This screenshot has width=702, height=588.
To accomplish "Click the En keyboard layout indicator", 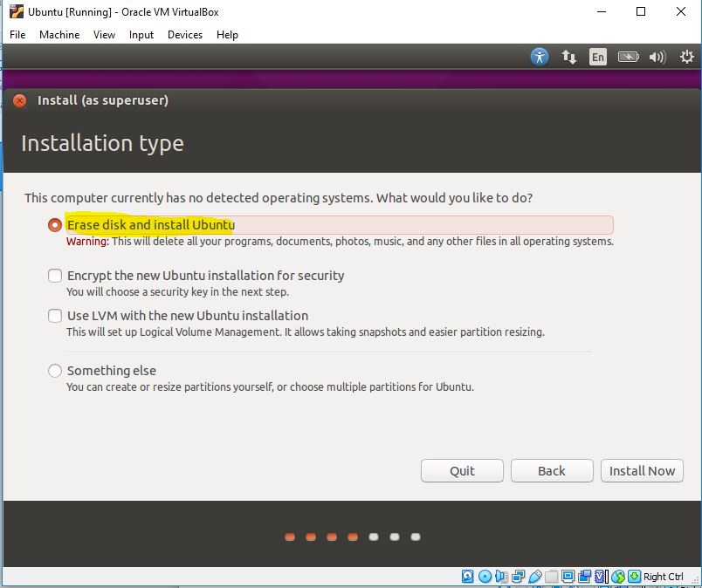I will coord(598,56).
